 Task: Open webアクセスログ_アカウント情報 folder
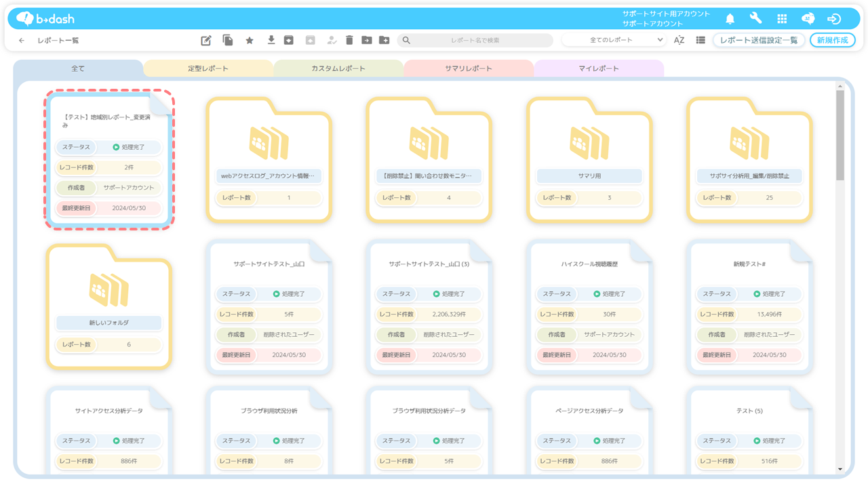tap(269, 159)
